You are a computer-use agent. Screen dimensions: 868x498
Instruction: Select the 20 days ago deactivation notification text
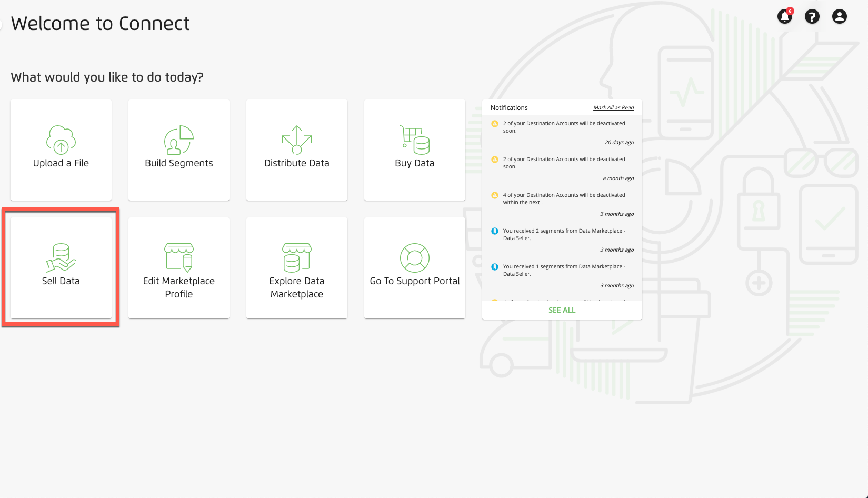click(564, 127)
